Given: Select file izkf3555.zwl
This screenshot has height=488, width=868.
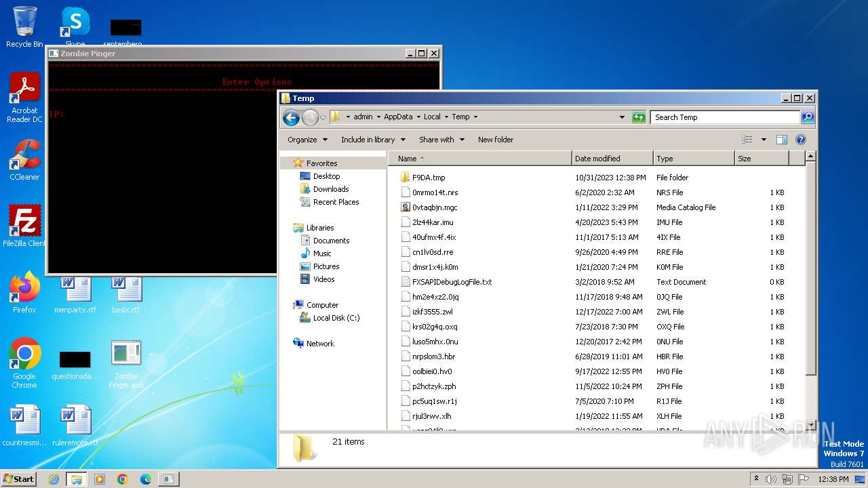Looking at the screenshot, I should pyautogui.click(x=432, y=312).
